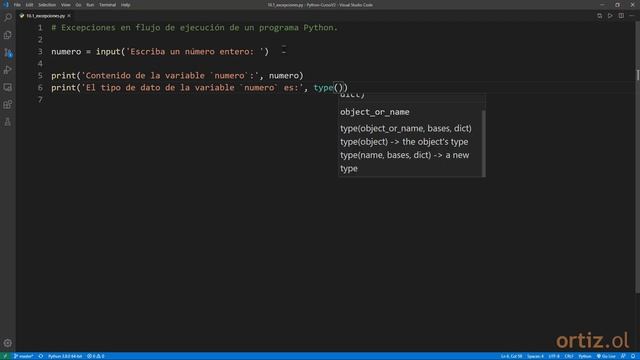Open the Remote Explorer view icon
This screenshot has height=360, width=640.
click(x=8, y=87)
